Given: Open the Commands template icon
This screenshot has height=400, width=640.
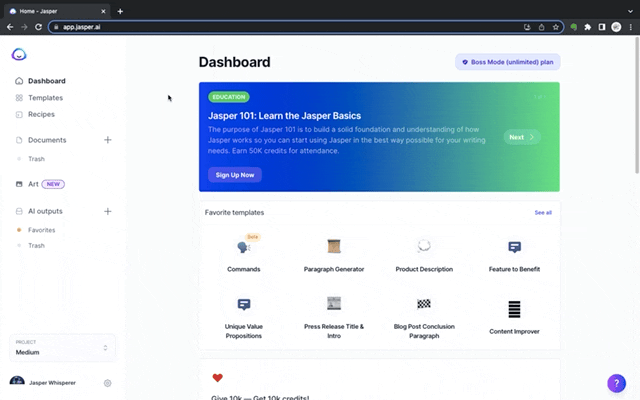Looking at the screenshot, I should tap(243, 247).
